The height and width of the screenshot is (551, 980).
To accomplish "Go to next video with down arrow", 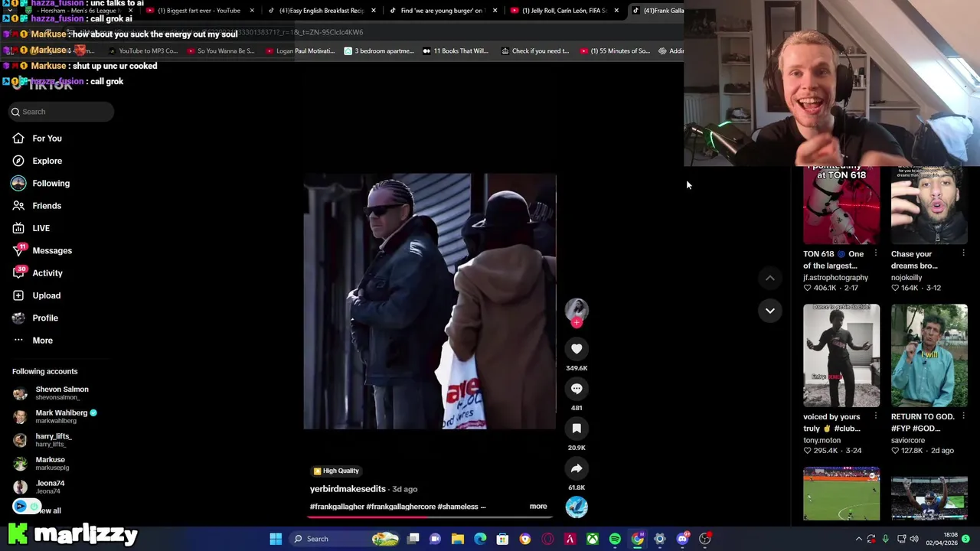I will click(x=770, y=311).
